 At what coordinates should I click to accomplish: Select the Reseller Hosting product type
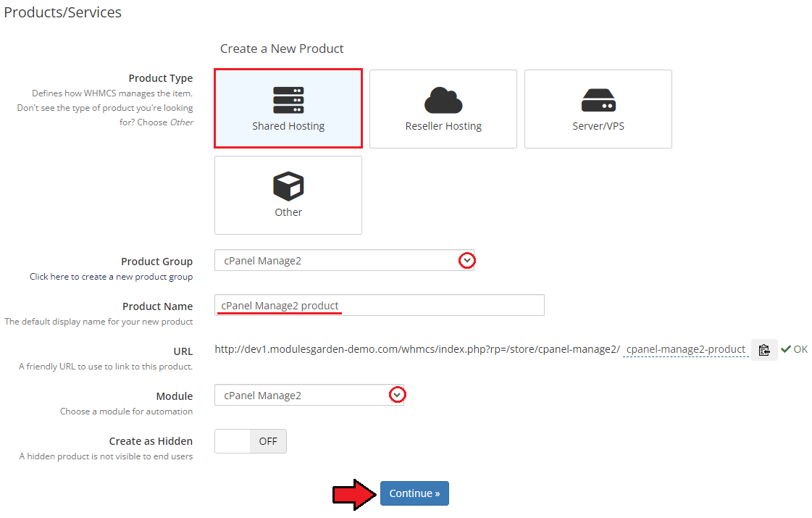(x=443, y=109)
